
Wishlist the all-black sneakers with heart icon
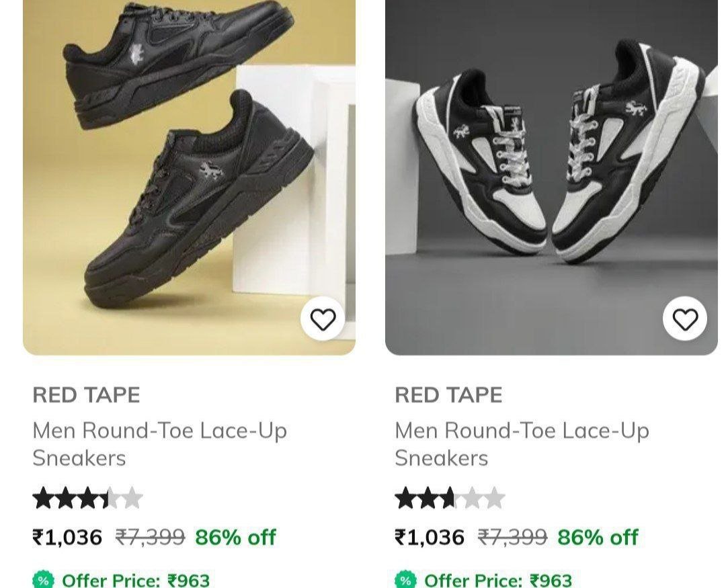point(323,319)
